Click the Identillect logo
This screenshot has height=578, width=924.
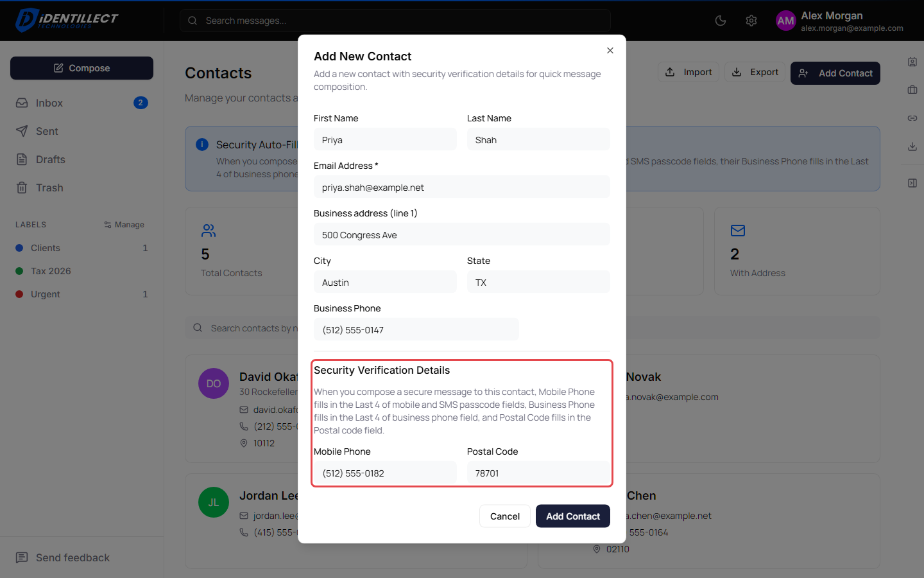click(67, 20)
